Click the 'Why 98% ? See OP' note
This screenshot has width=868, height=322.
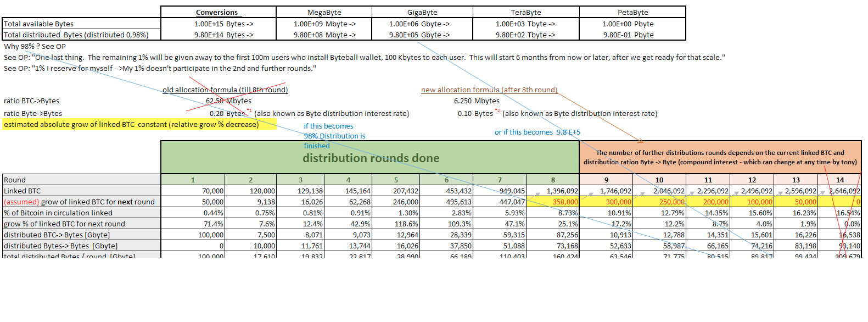coord(35,46)
